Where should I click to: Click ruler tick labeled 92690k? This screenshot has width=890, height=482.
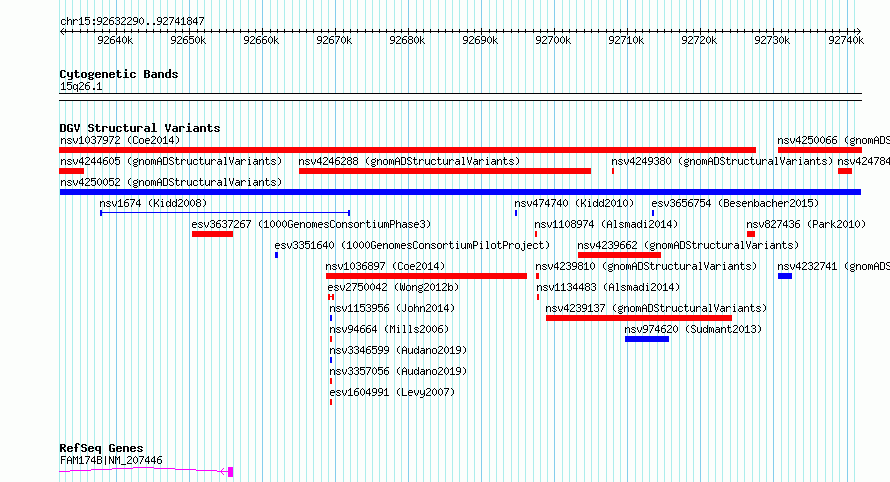click(x=480, y=40)
